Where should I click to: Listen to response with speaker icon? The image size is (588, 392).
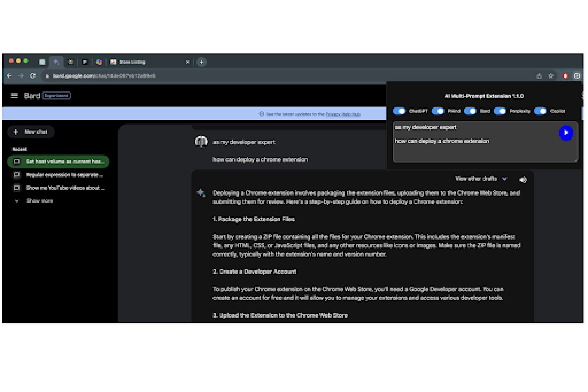523,180
